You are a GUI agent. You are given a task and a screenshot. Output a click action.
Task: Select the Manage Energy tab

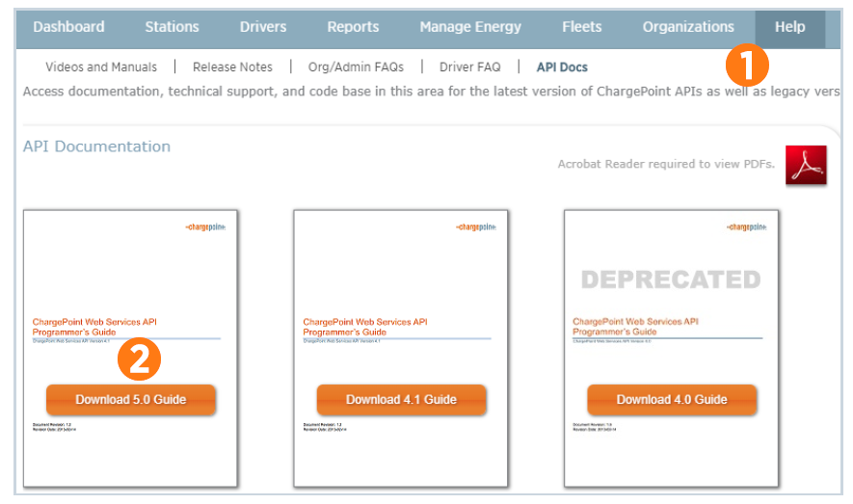click(x=470, y=27)
